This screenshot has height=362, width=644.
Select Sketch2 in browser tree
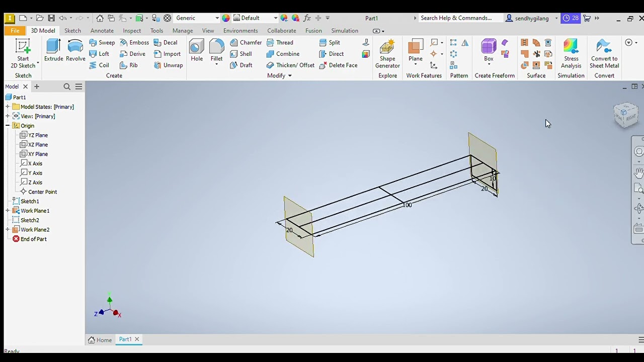tap(25, 220)
